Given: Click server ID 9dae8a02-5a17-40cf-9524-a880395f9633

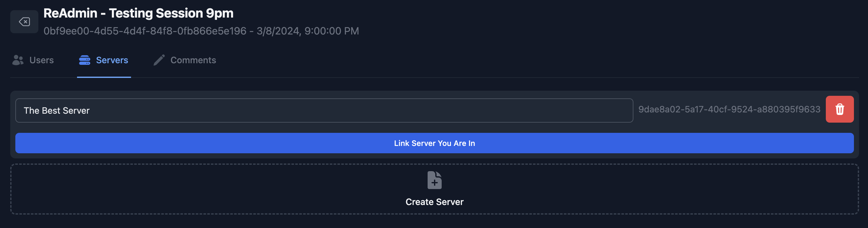Looking at the screenshot, I should [x=729, y=110].
